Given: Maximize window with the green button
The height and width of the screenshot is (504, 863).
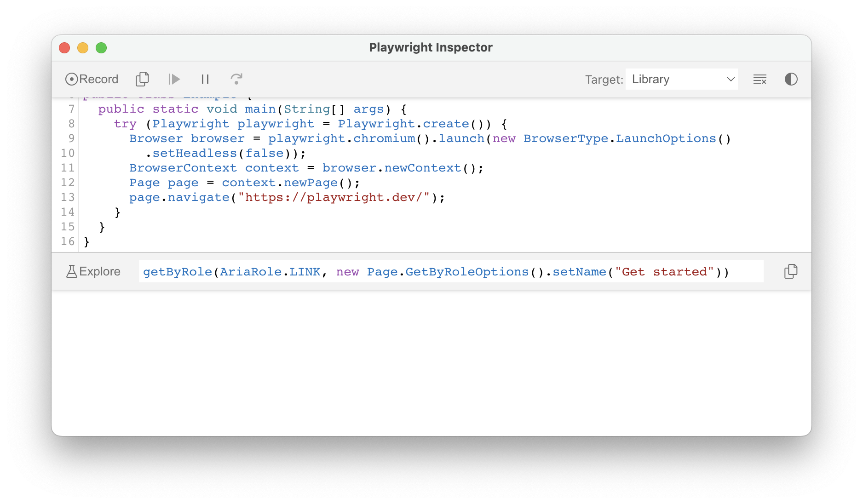Looking at the screenshot, I should coord(101,48).
